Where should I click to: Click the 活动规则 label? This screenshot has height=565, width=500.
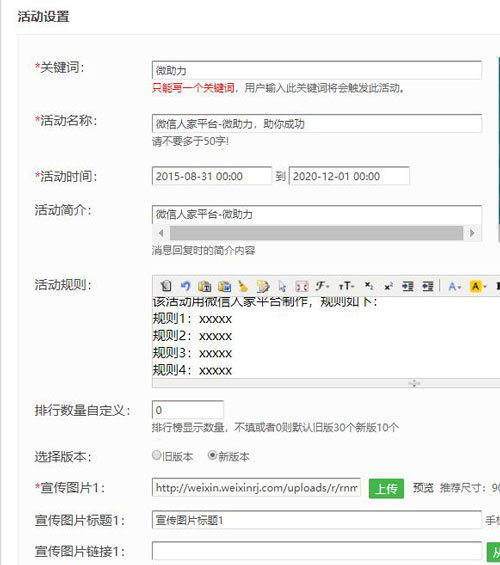point(63,285)
